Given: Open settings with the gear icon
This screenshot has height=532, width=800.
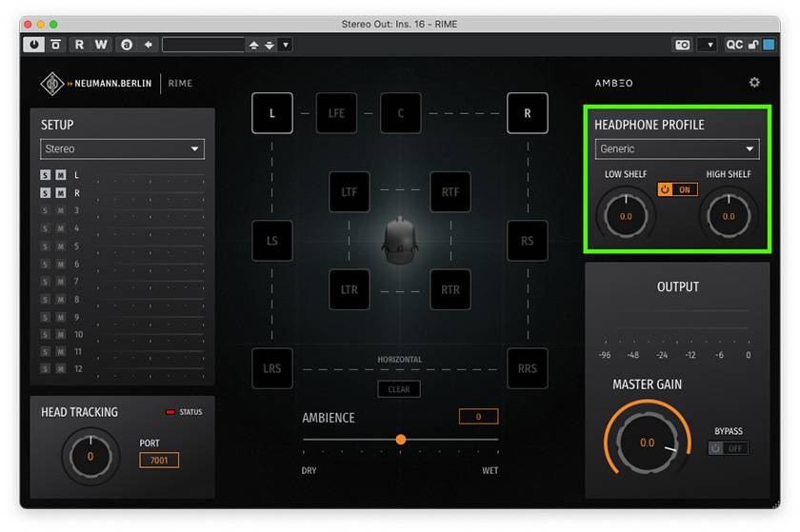Looking at the screenshot, I should click(x=754, y=83).
